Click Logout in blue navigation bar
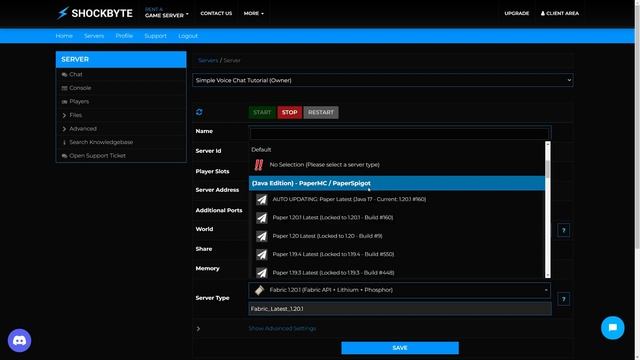Viewport: 640px width, 360px height. (x=188, y=36)
